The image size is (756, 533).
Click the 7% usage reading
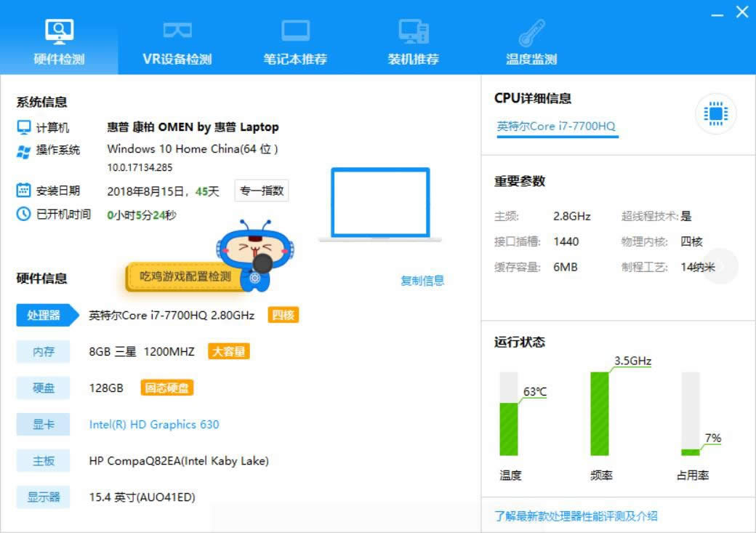pyautogui.click(x=712, y=438)
